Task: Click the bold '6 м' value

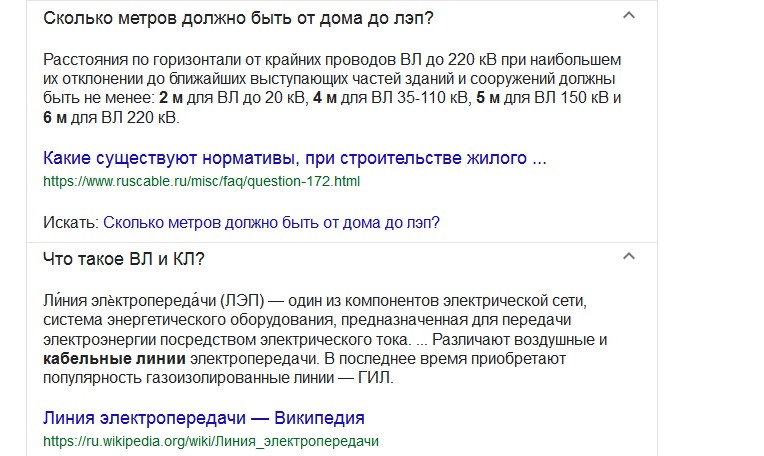Action: (56, 118)
